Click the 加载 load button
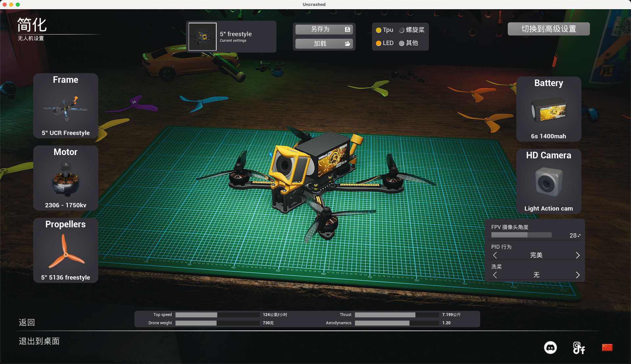 [324, 44]
